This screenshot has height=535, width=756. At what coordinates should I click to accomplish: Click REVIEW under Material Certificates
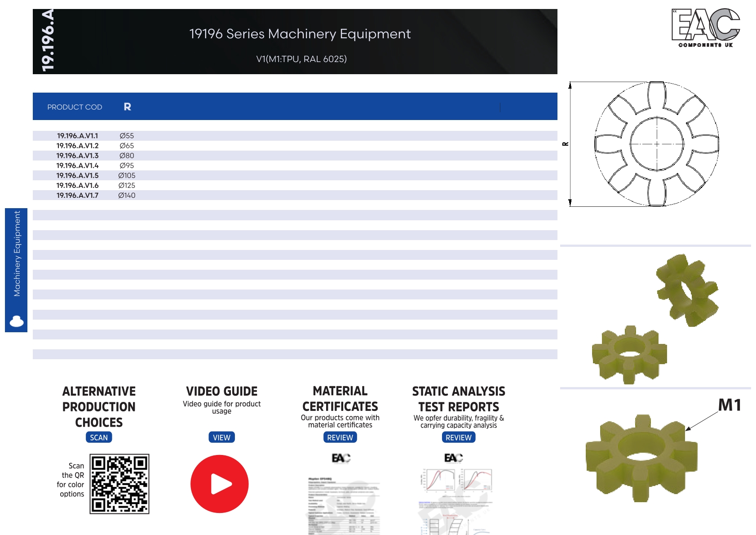click(340, 437)
